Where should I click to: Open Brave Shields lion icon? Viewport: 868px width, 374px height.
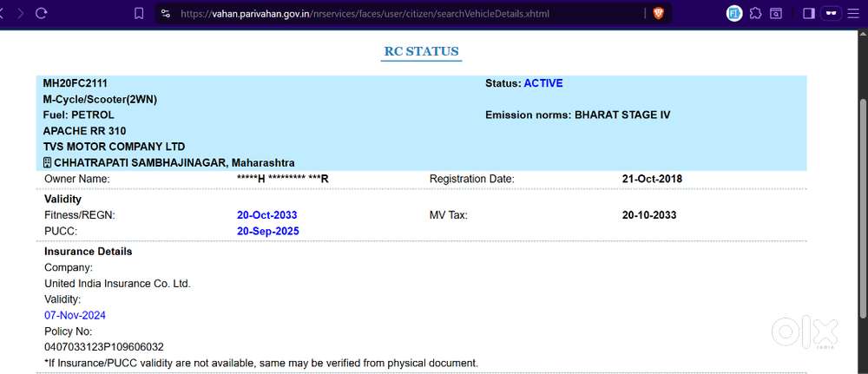click(658, 13)
